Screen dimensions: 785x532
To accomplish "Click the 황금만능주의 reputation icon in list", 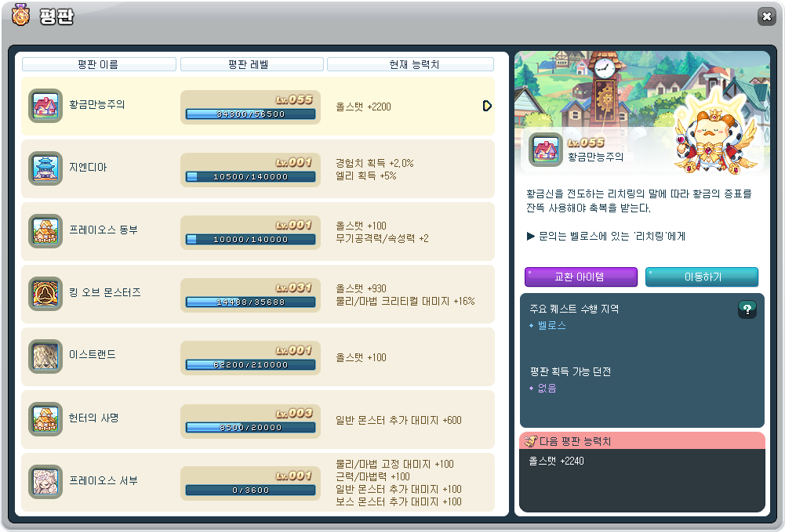I will 45,106.
